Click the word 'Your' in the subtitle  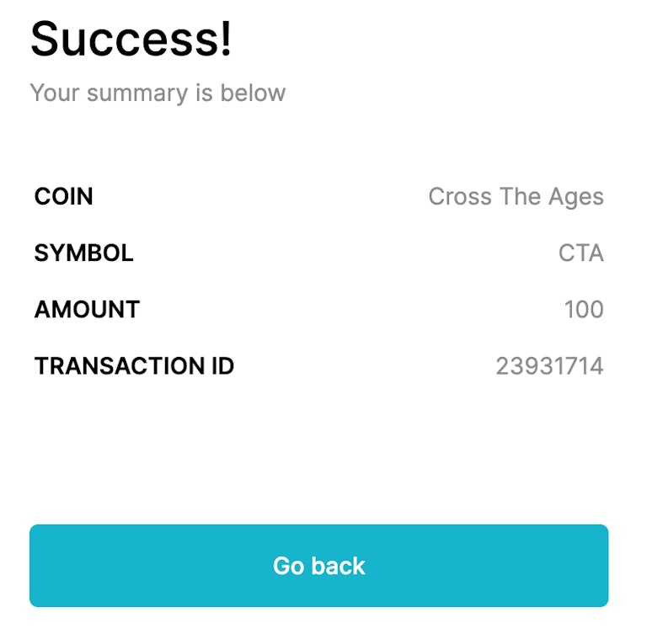point(55,93)
